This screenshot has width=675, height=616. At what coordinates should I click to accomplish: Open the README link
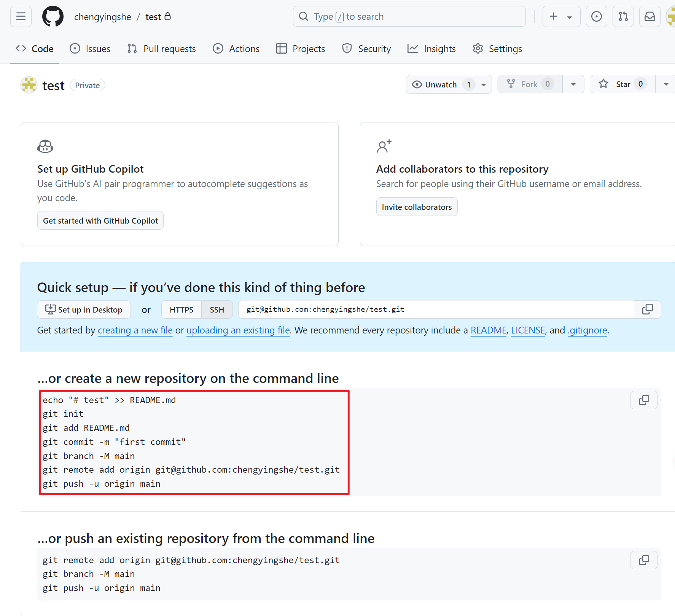489,330
